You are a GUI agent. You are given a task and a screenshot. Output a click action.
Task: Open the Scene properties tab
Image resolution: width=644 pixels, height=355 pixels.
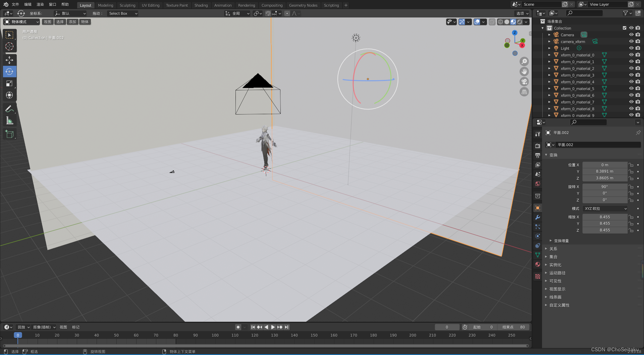click(538, 174)
